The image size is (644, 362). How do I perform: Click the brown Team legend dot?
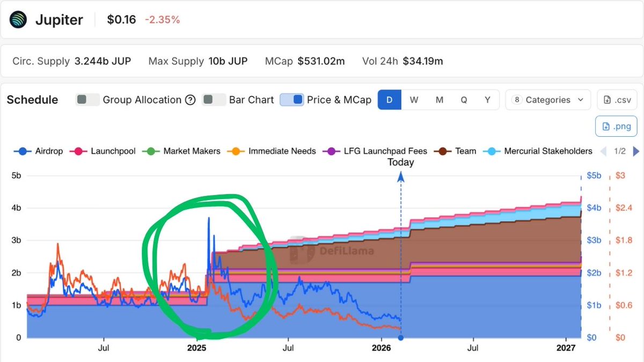coord(443,151)
